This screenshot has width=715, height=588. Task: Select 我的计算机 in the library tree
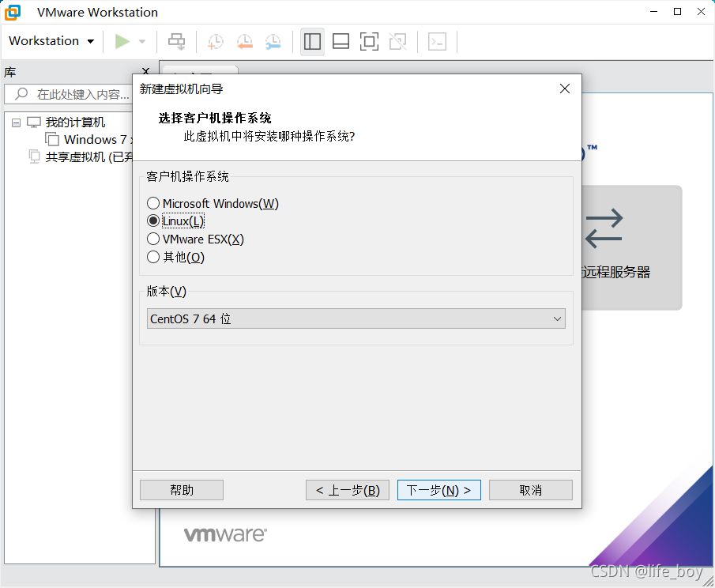pos(75,122)
